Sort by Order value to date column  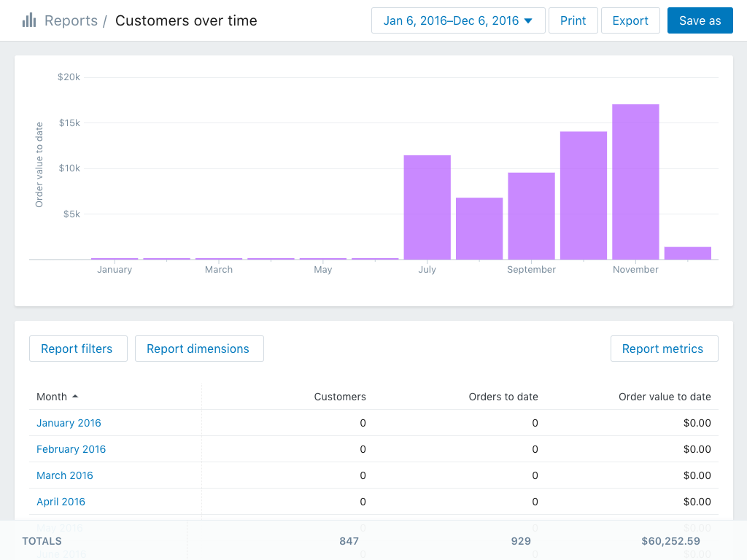pos(665,397)
